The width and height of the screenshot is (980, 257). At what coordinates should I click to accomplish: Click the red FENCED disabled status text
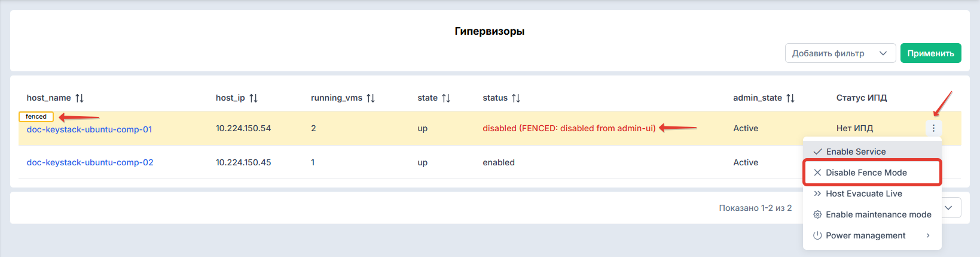pos(569,128)
